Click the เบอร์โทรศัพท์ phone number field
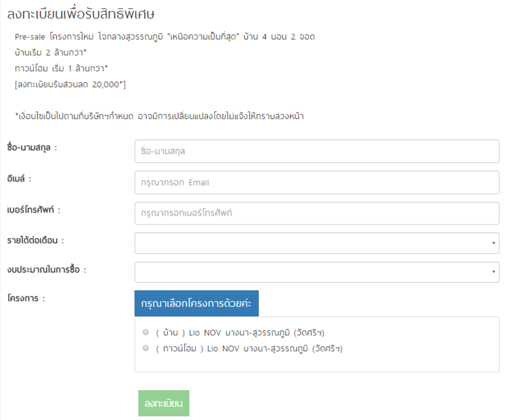Screen dimensions: 509x420 pyautogui.click(x=317, y=213)
